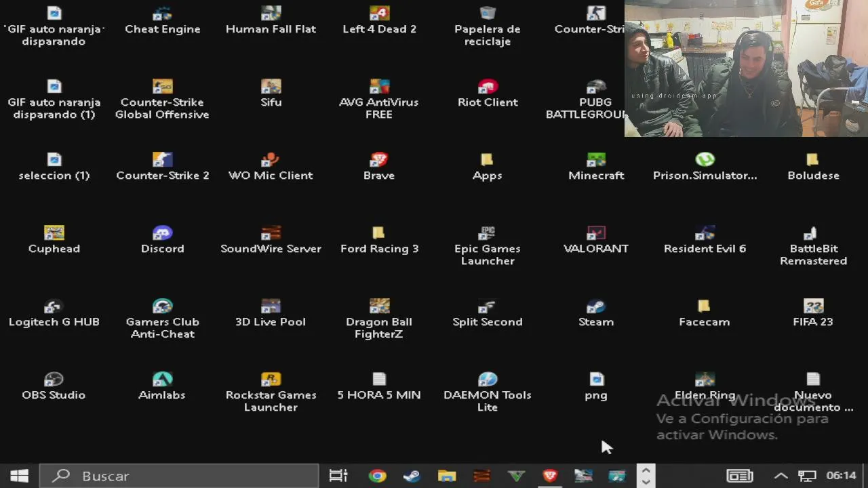This screenshot has width=868, height=488.
Task: Open the green V app on taskbar
Action: (x=516, y=476)
